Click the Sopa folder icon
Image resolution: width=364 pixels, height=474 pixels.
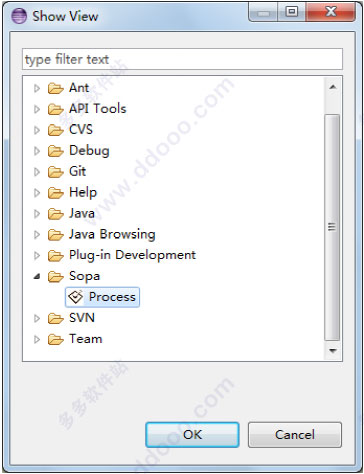click(x=55, y=277)
